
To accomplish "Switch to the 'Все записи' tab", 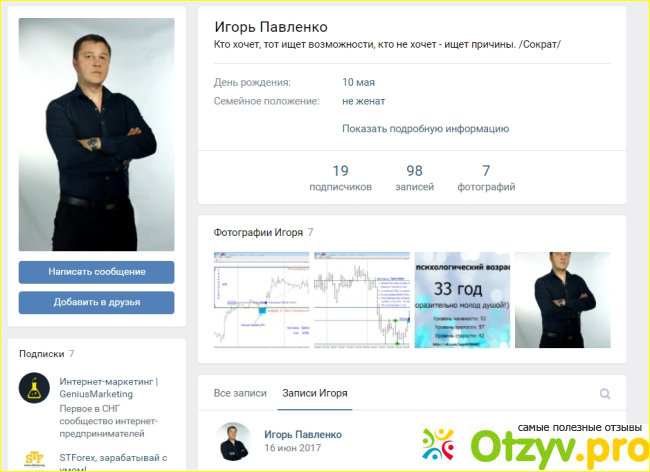I will pyautogui.click(x=240, y=393).
